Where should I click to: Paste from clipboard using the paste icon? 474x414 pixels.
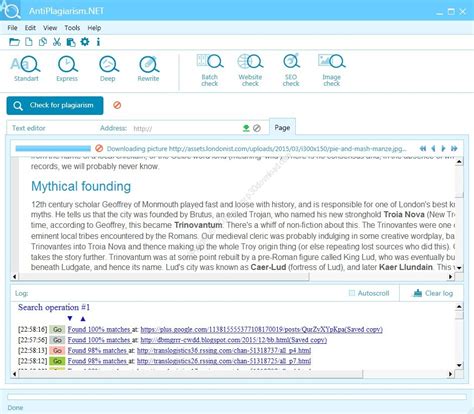(71, 42)
